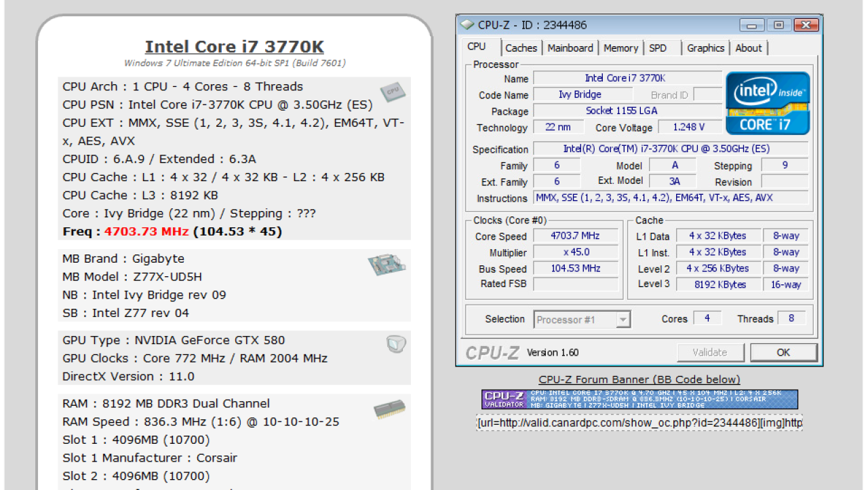The height and width of the screenshot is (490, 868).
Task: Click the Specification field value
Action: pos(671,149)
